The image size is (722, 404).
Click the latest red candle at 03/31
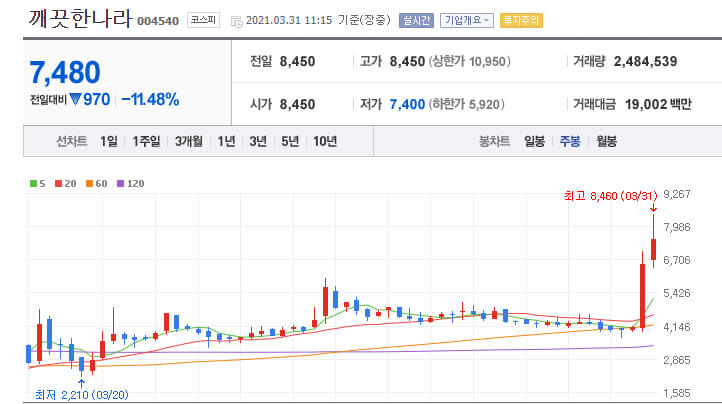pos(653,249)
